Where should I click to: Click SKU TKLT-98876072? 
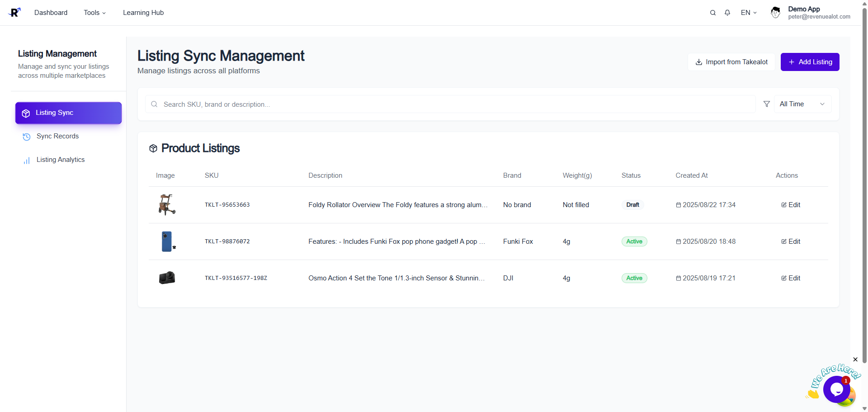coord(227,242)
